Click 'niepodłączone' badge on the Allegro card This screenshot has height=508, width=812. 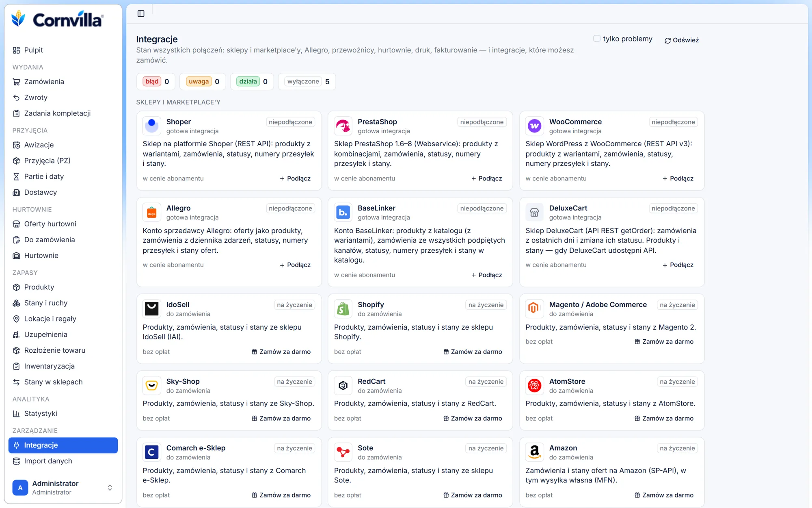(x=290, y=208)
